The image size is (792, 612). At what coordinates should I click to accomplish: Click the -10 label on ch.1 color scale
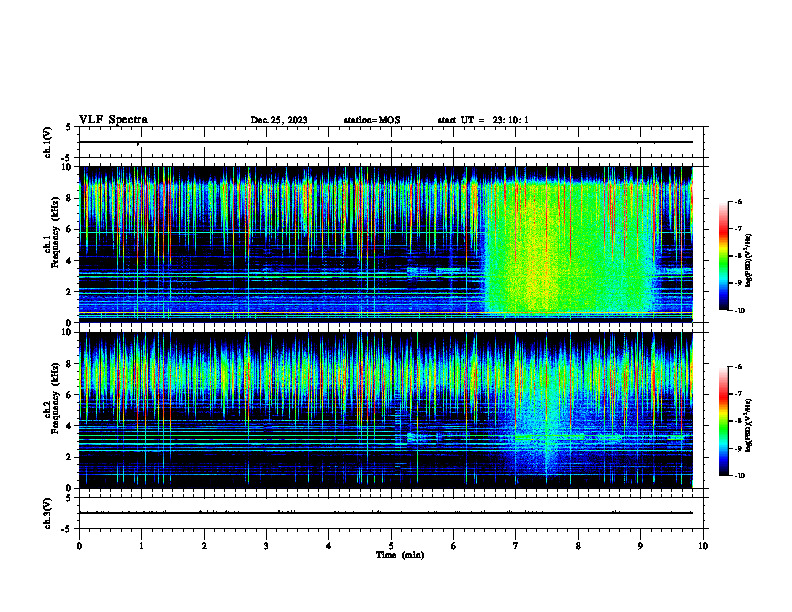739,311
